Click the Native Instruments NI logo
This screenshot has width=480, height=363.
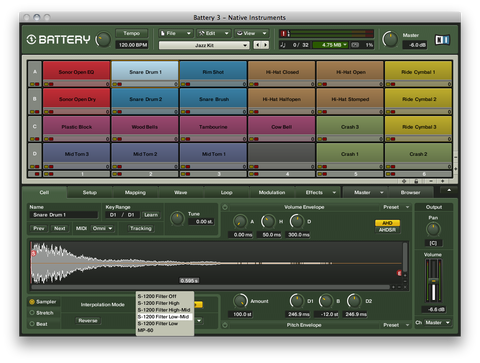(x=442, y=40)
